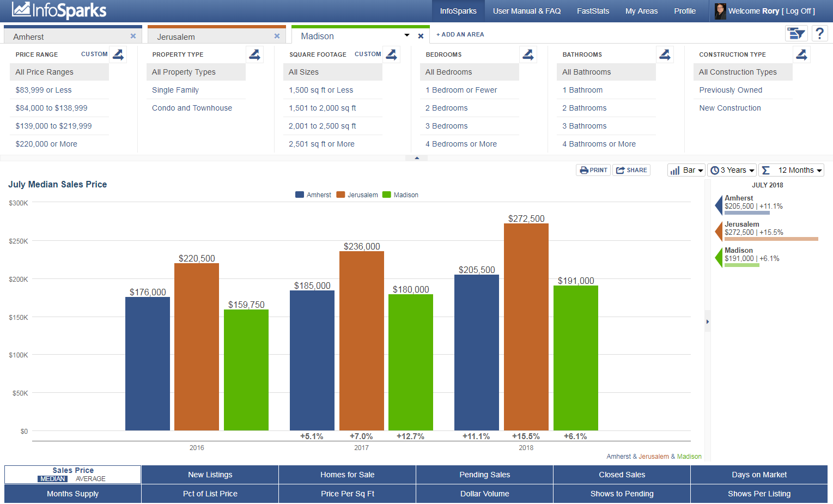Viewport: 833px width, 504px height.
Task: Click the filter options icon at top right
Action: coord(796,34)
